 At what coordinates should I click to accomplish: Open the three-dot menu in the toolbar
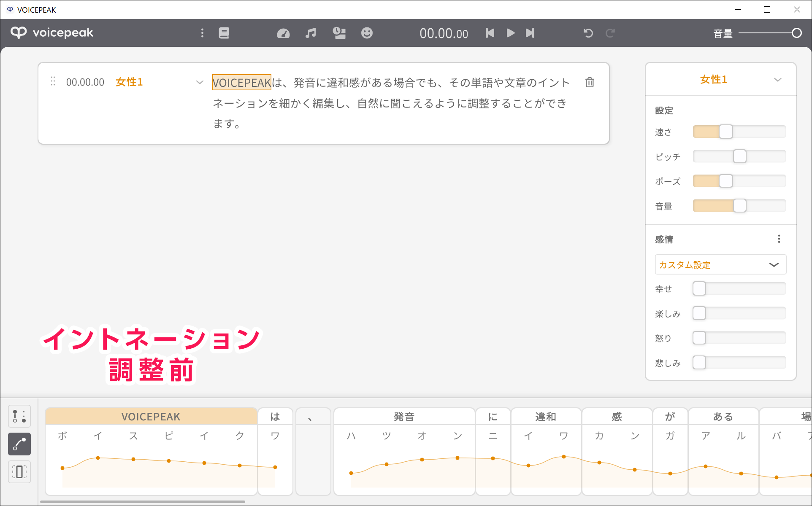click(x=203, y=33)
